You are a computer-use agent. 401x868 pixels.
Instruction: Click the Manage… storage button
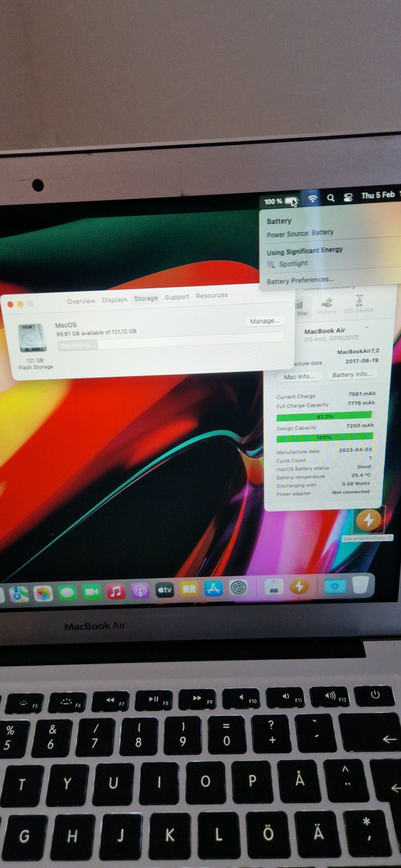coord(264,321)
